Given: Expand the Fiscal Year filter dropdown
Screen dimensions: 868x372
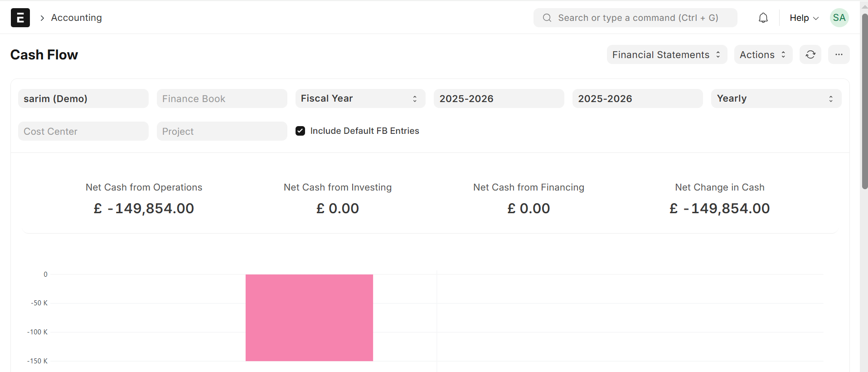Looking at the screenshot, I should click(360, 98).
